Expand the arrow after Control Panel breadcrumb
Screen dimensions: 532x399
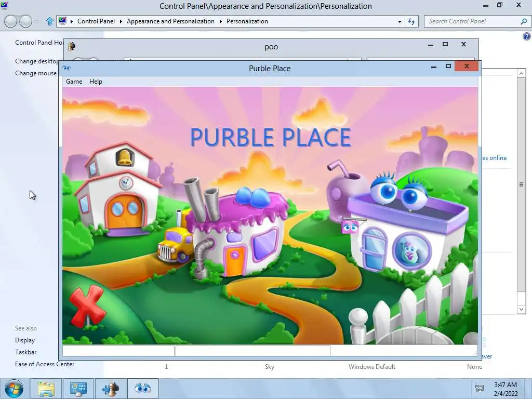click(121, 21)
